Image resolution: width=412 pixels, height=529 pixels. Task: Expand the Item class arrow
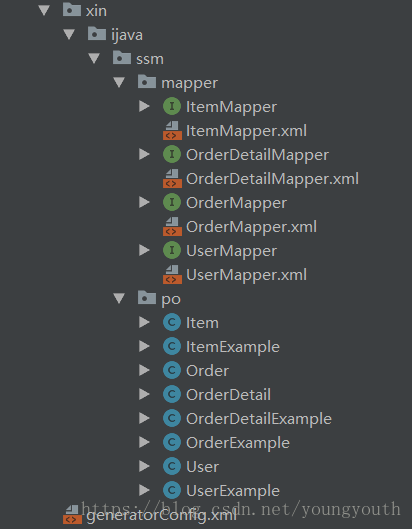(x=144, y=323)
